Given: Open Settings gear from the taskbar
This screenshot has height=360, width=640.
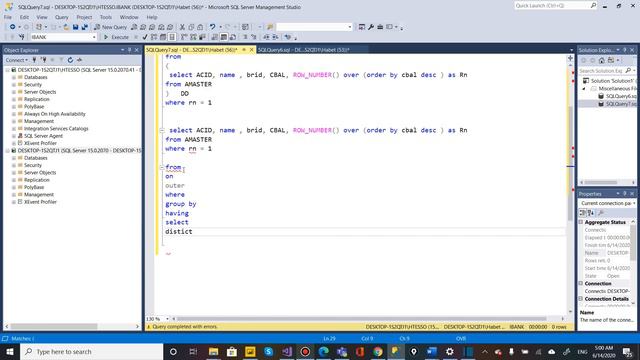Looking at the screenshot, I should tap(450, 351).
